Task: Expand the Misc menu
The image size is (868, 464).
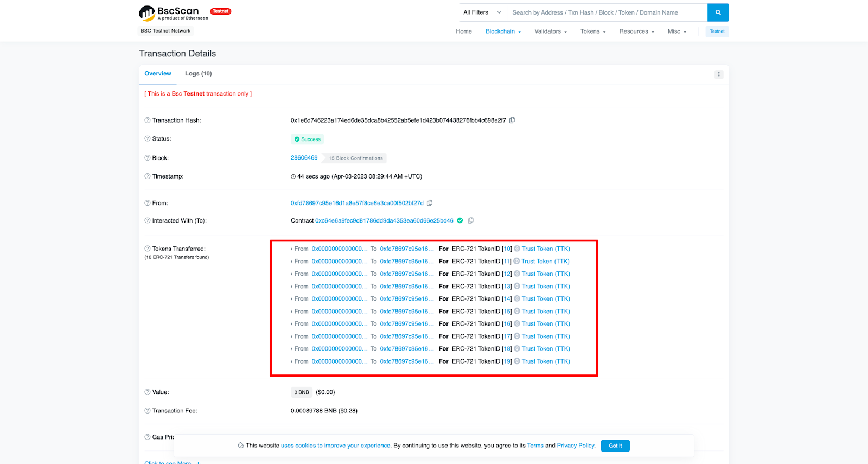Action: point(677,31)
